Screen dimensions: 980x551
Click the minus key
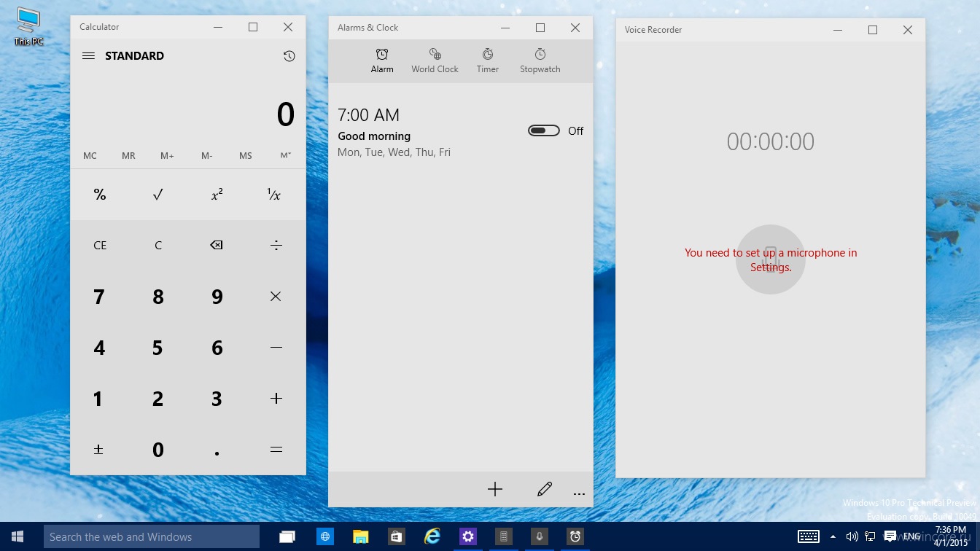coord(276,348)
